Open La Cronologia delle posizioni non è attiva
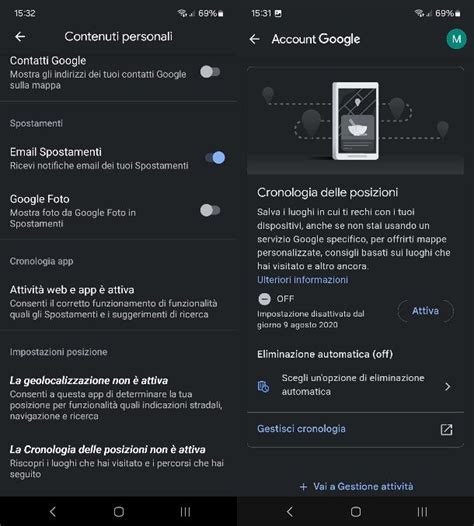 click(118, 461)
